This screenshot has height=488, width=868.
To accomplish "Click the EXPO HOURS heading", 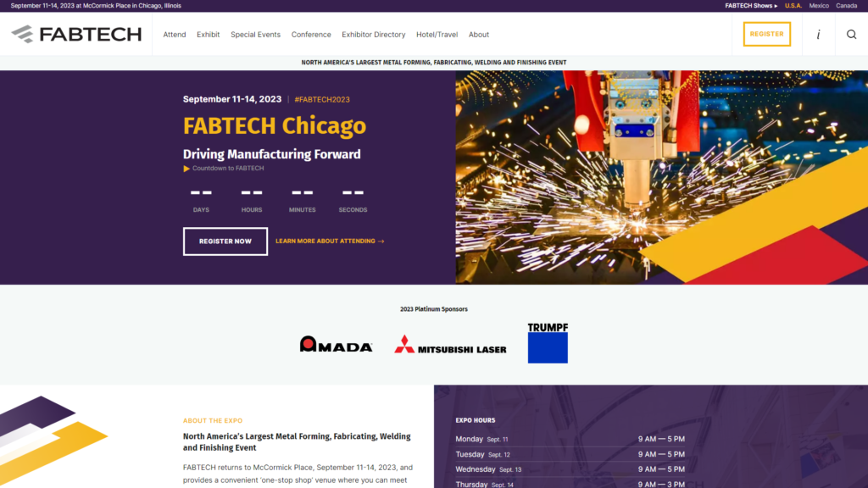I will [x=476, y=420].
